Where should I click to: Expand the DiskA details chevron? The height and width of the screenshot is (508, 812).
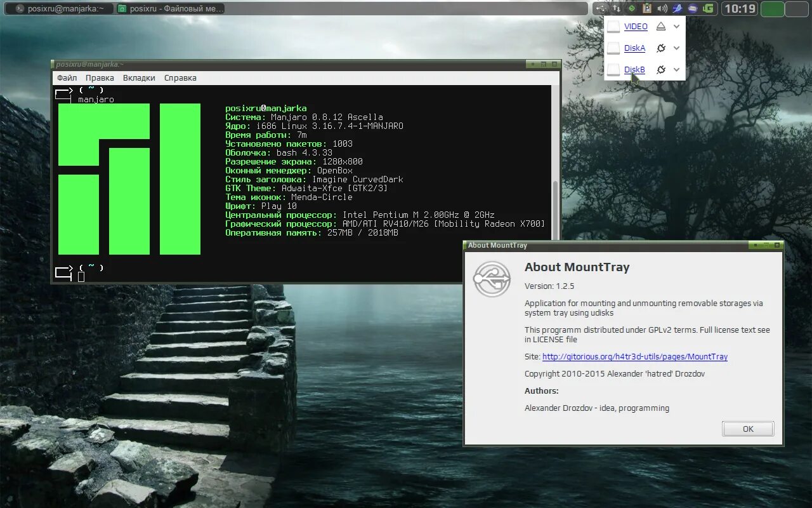677,48
